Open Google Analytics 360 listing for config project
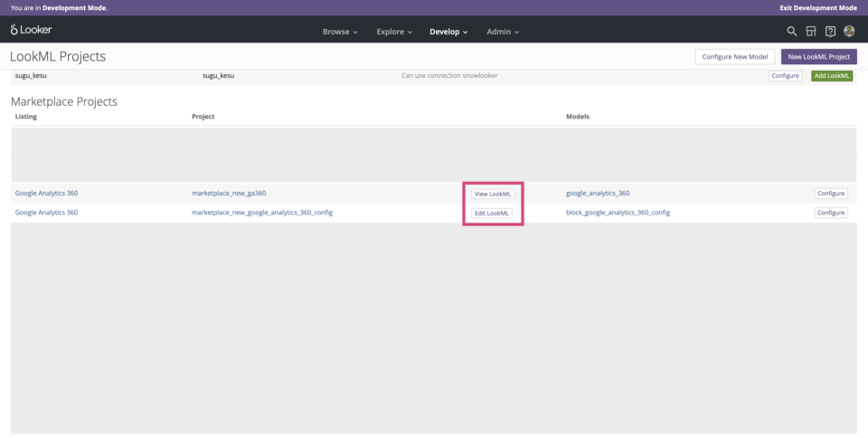Screen dimensions: 868x438 pyautogui.click(x=46, y=212)
